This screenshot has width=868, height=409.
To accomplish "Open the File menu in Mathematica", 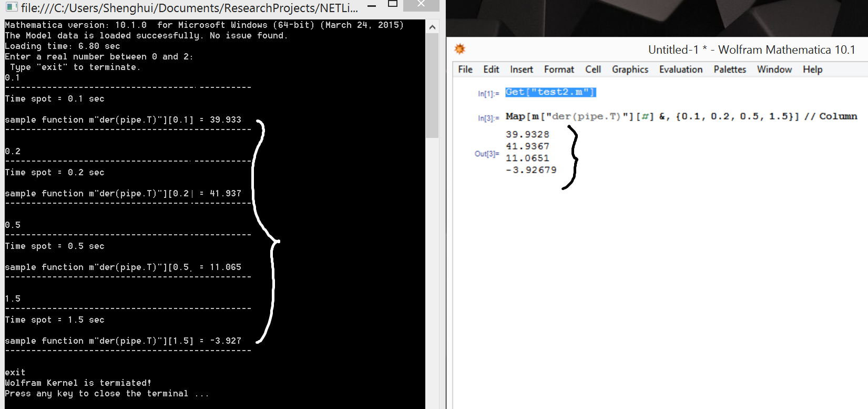I will tap(465, 69).
